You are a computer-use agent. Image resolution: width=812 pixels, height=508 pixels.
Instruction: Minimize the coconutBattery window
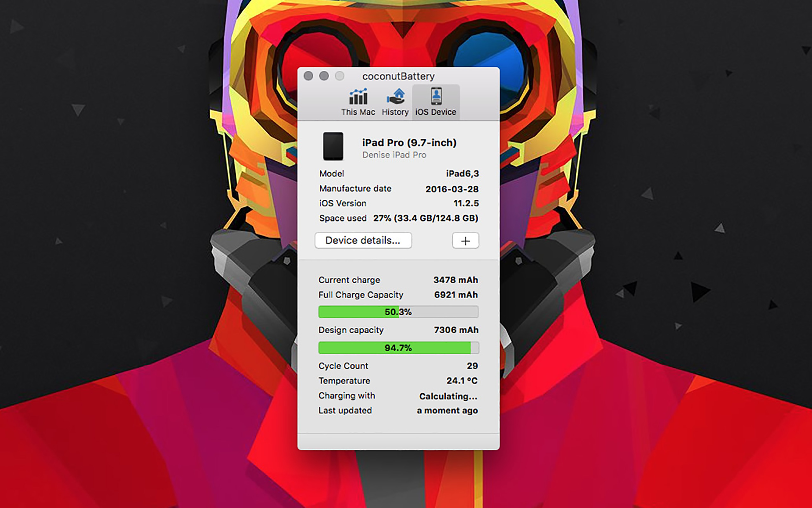pyautogui.click(x=324, y=76)
